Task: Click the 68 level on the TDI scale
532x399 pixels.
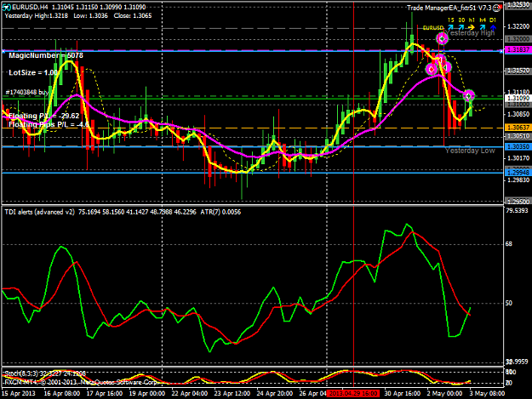Action: coord(508,244)
